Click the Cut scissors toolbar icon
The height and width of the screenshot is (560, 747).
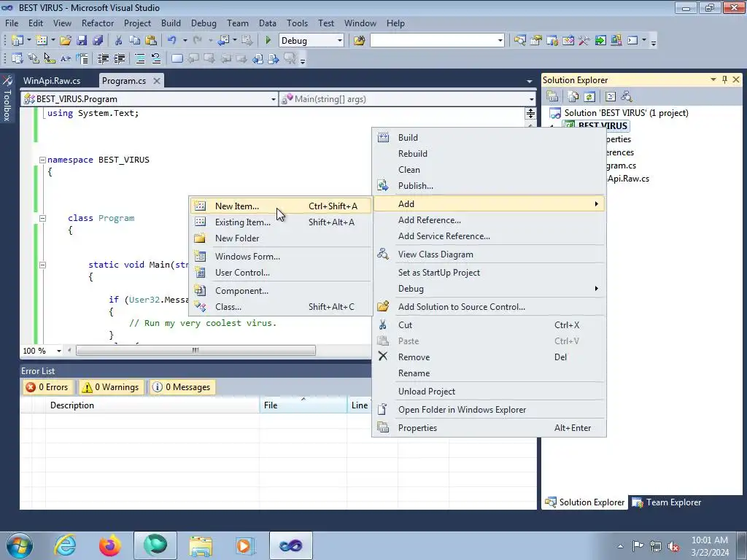119,41
